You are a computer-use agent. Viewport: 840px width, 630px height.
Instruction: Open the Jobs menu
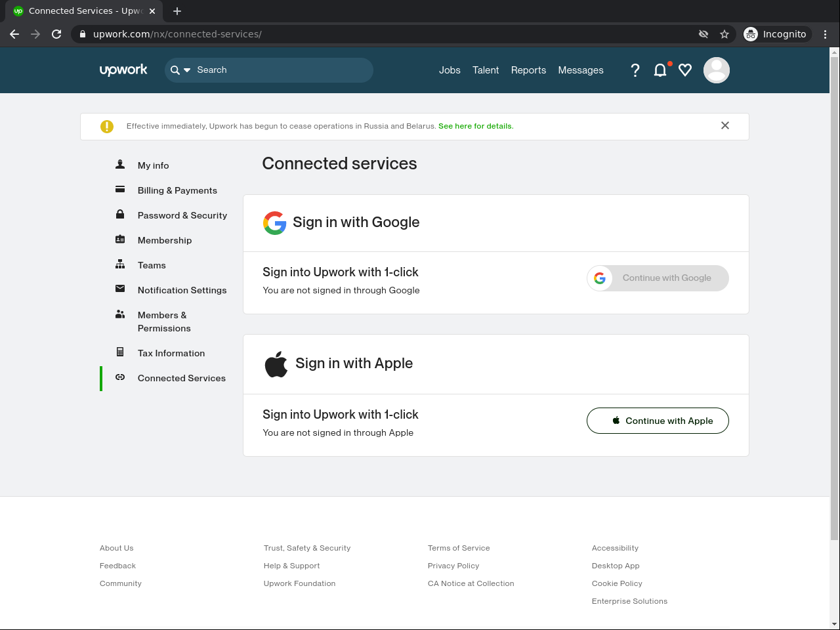pyautogui.click(x=450, y=70)
